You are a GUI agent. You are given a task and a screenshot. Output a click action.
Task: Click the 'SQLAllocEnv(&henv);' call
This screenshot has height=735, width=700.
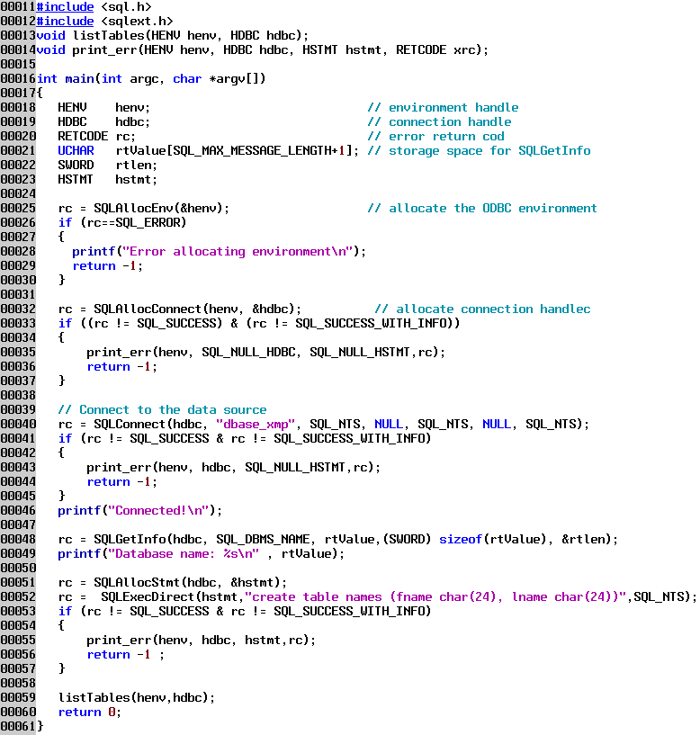click(x=162, y=209)
